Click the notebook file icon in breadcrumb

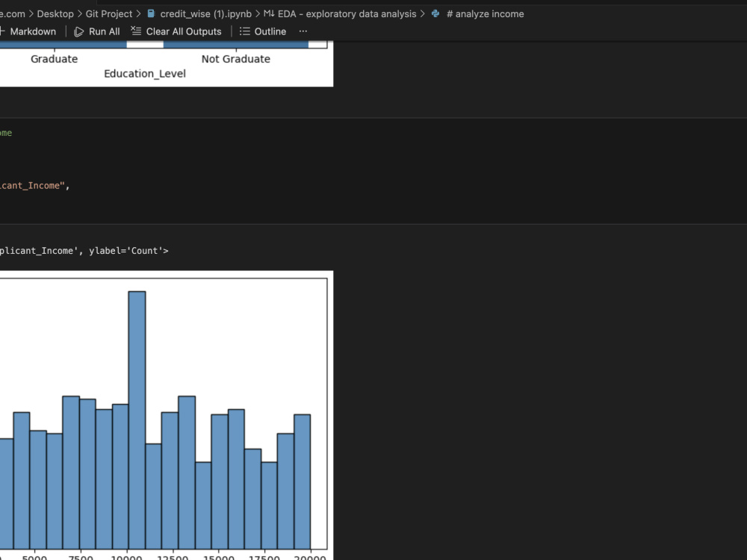(152, 13)
